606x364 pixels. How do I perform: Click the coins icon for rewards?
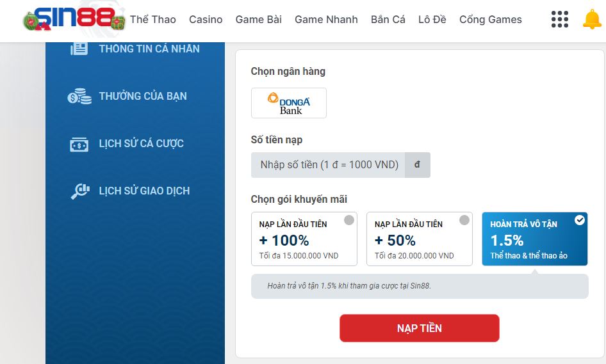(x=79, y=96)
